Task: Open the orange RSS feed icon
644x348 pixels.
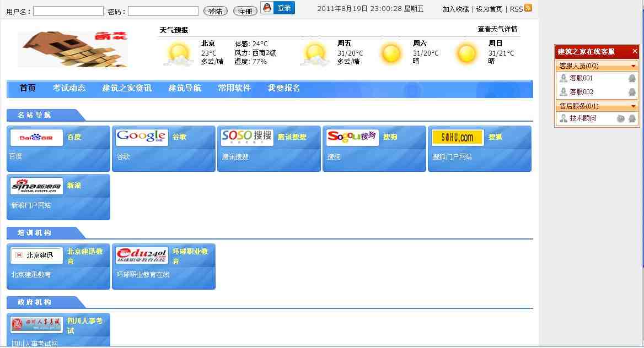Action: tap(528, 8)
